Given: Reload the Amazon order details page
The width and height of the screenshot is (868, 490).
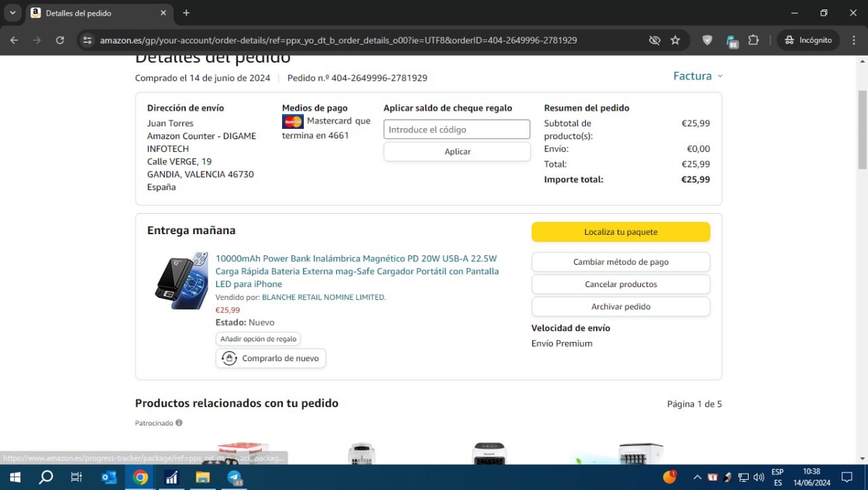Looking at the screenshot, I should 60,40.
